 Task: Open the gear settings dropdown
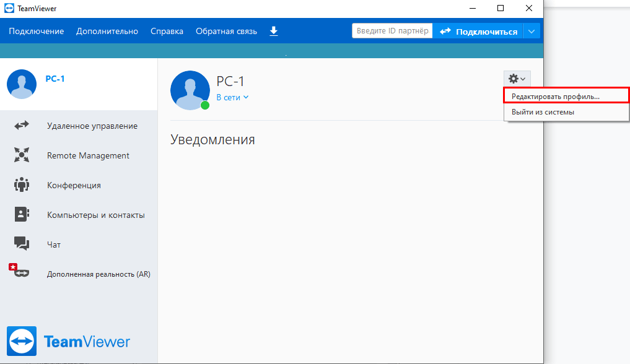pyautogui.click(x=517, y=79)
